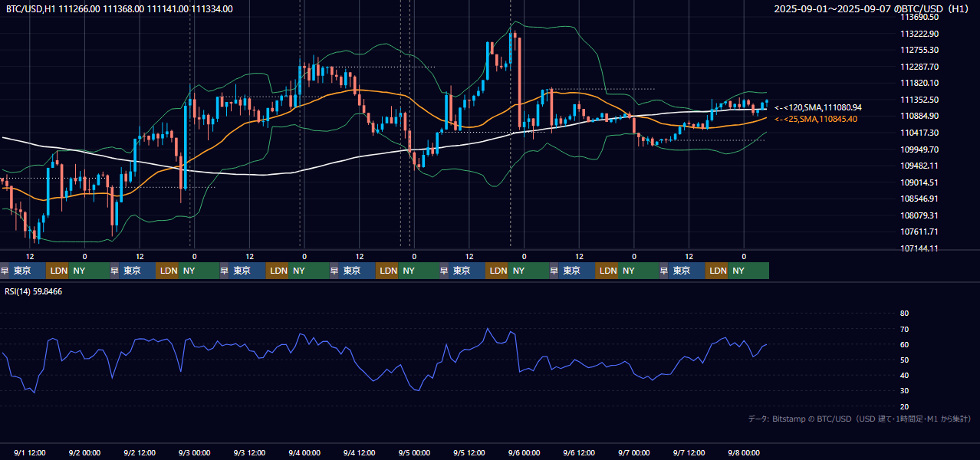980x460 pixels.
Task: Select the 25 SMA label 110845.40
Action: pos(816,119)
